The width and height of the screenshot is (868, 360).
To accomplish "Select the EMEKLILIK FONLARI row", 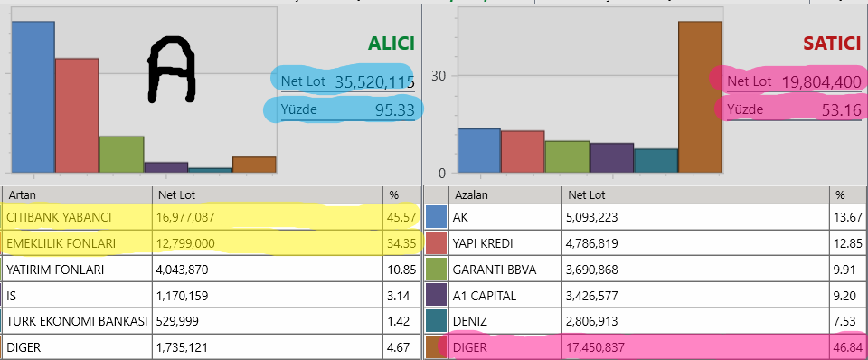I will pos(210,243).
